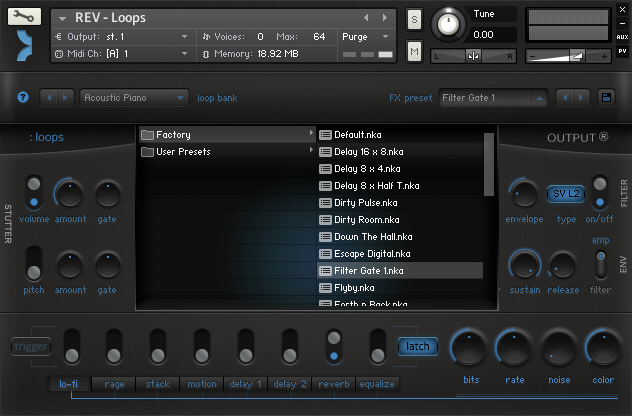Toggle the amp/filter envelope switch
This screenshot has height=416, width=632.
pyautogui.click(x=601, y=264)
